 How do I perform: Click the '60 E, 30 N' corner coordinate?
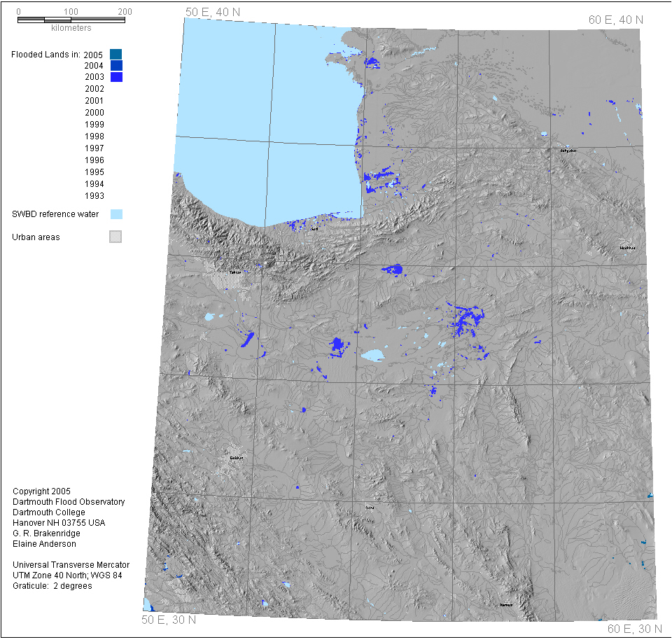pyautogui.click(x=634, y=629)
